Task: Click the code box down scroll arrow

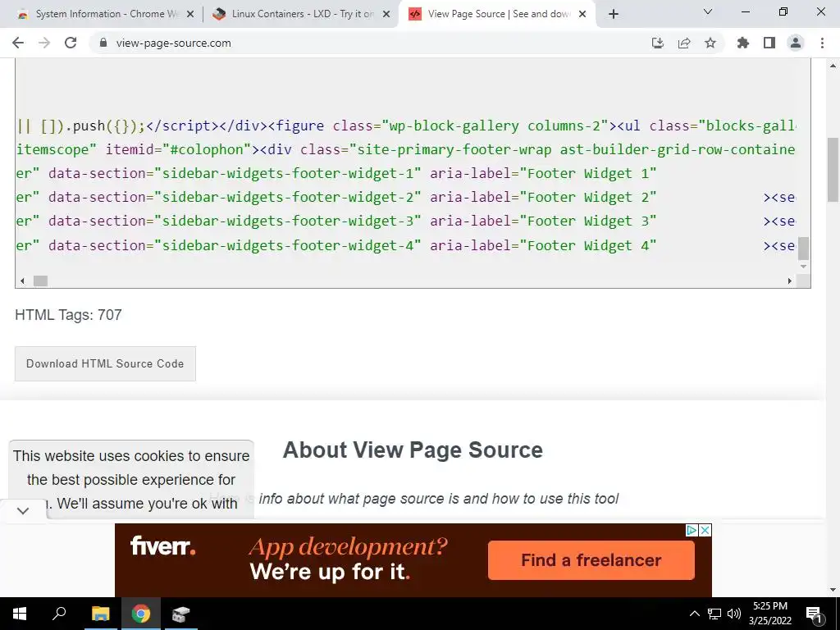Action: coord(803,267)
